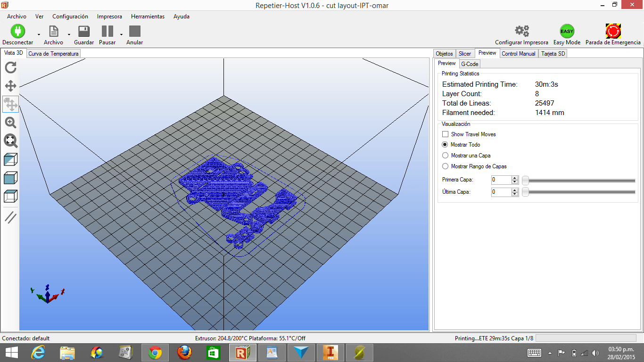Select Mostrar una Capa radio option

[x=445, y=156]
